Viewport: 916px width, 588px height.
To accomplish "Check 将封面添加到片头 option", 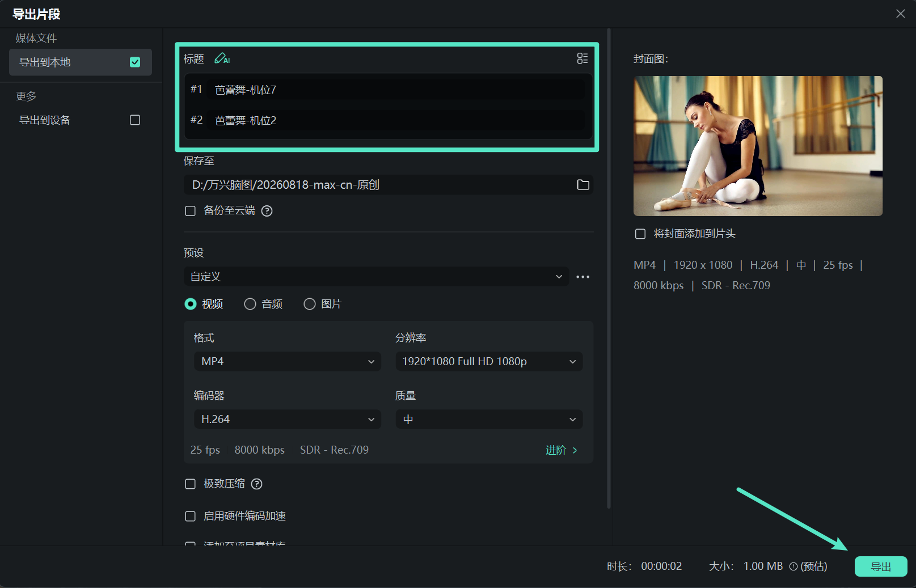I will 640,234.
